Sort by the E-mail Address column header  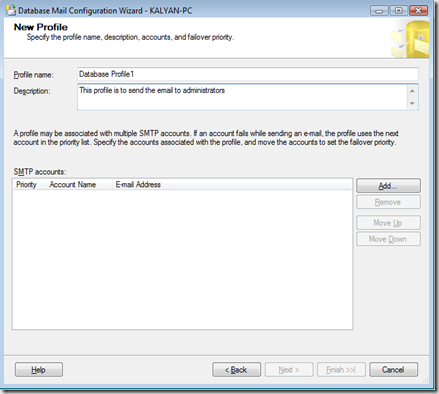(232, 185)
